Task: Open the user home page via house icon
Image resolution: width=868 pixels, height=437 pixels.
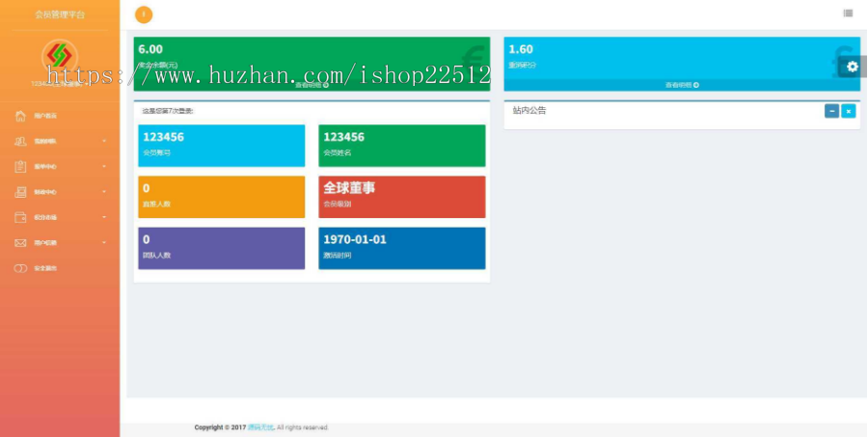Action: pos(20,116)
